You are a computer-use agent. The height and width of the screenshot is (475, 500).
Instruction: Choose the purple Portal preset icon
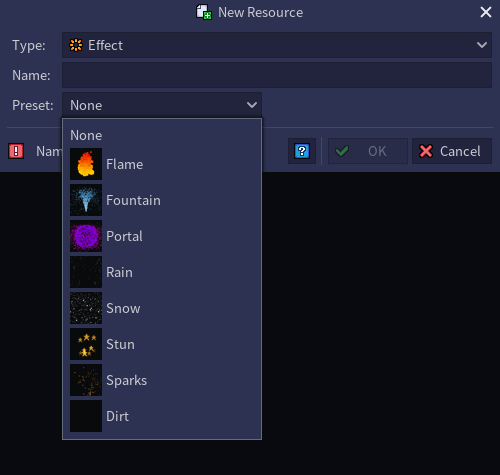pos(86,236)
